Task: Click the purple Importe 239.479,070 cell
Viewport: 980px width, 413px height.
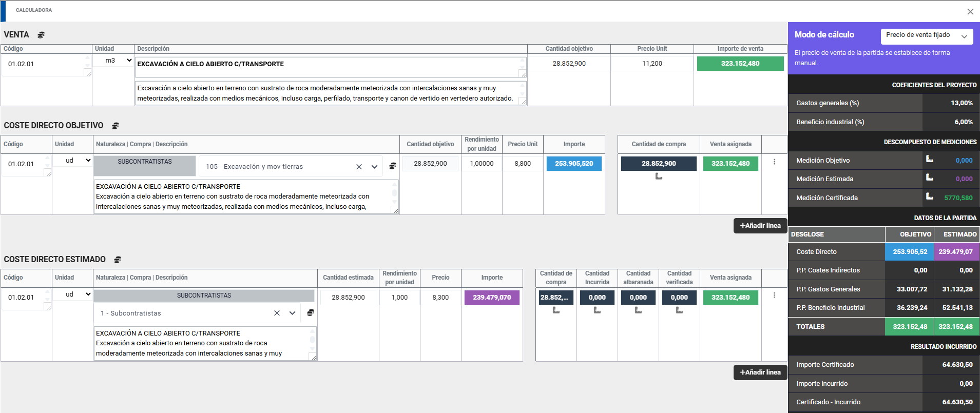Action: click(491, 298)
